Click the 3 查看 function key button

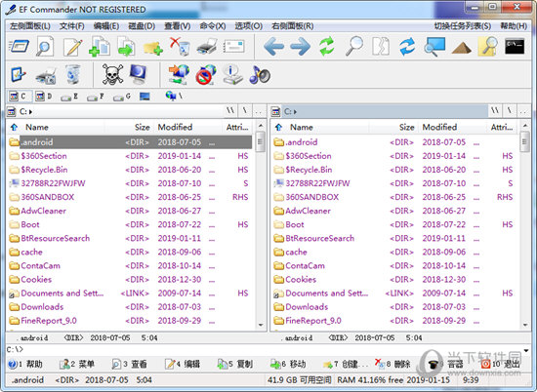tap(130, 364)
